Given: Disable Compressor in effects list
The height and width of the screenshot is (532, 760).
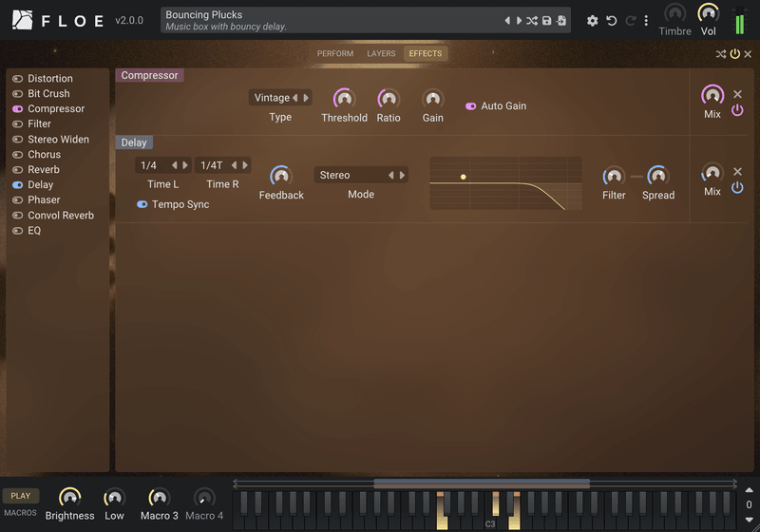Looking at the screenshot, I should point(17,109).
